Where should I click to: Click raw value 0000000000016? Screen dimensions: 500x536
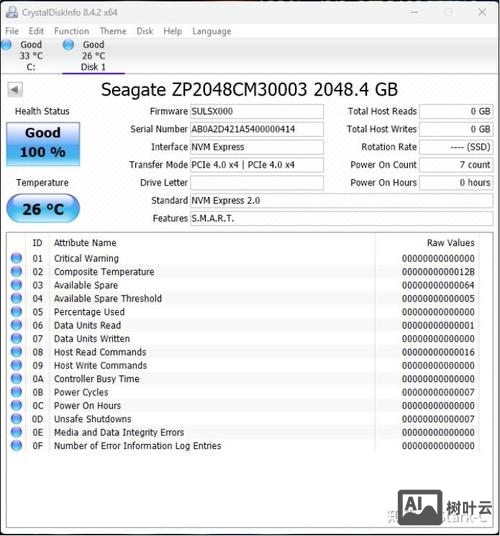point(438,352)
